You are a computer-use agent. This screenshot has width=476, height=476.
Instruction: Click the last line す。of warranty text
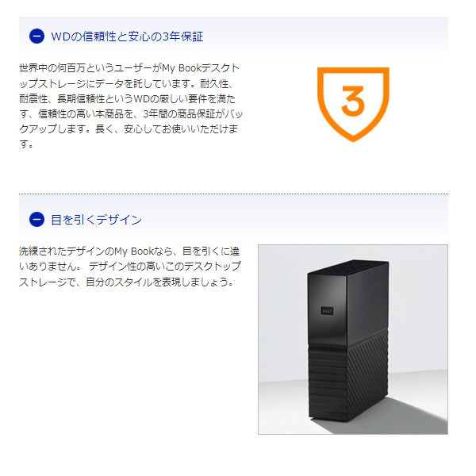click(26, 144)
